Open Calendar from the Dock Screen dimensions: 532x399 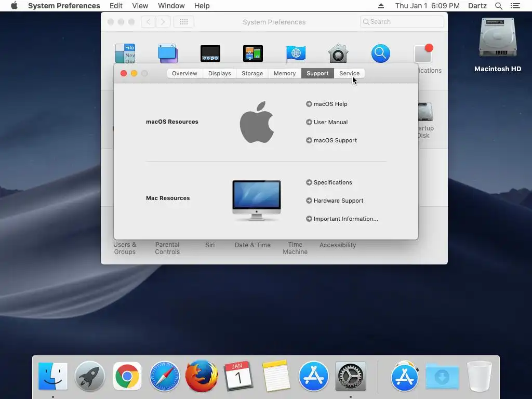point(238,376)
